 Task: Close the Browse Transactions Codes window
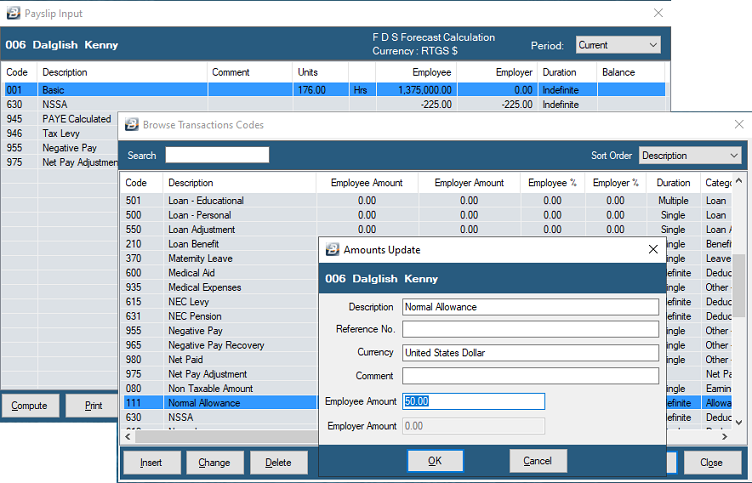[x=739, y=124]
